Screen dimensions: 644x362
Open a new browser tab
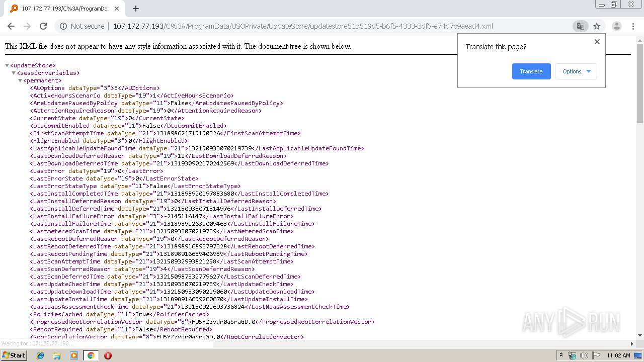136,9
